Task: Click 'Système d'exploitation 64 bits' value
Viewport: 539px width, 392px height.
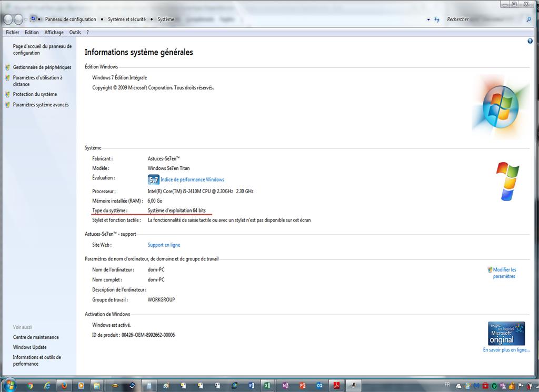Action: [x=176, y=210]
